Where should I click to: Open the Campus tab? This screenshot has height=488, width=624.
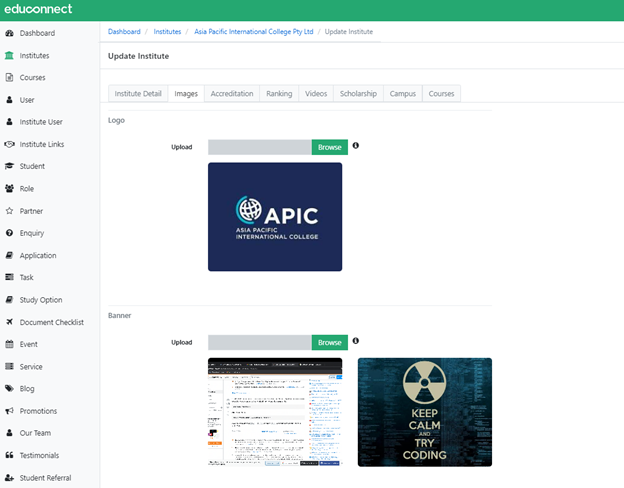click(x=403, y=94)
